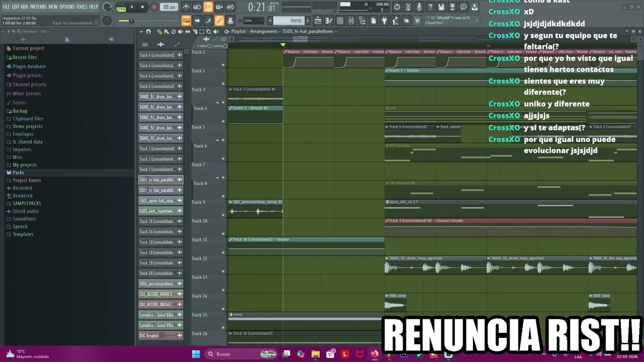This screenshot has height=362, width=644.
Task: Open Windows Start menu
Action: click(196, 354)
